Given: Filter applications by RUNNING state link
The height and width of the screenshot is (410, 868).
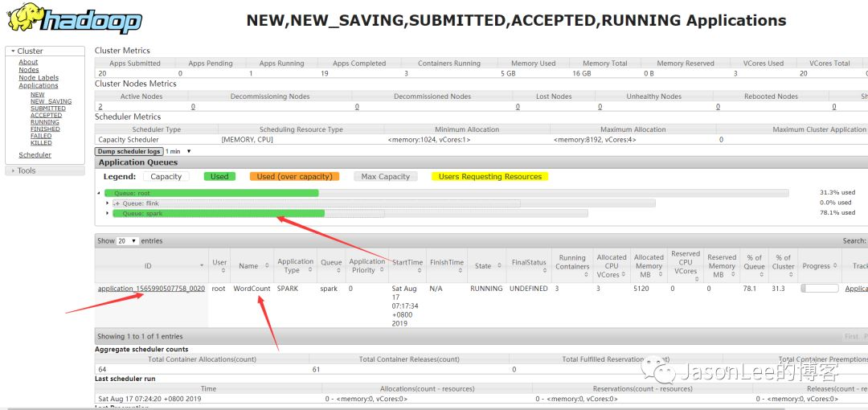Looking at the screenshot, I should pos(45,122).
